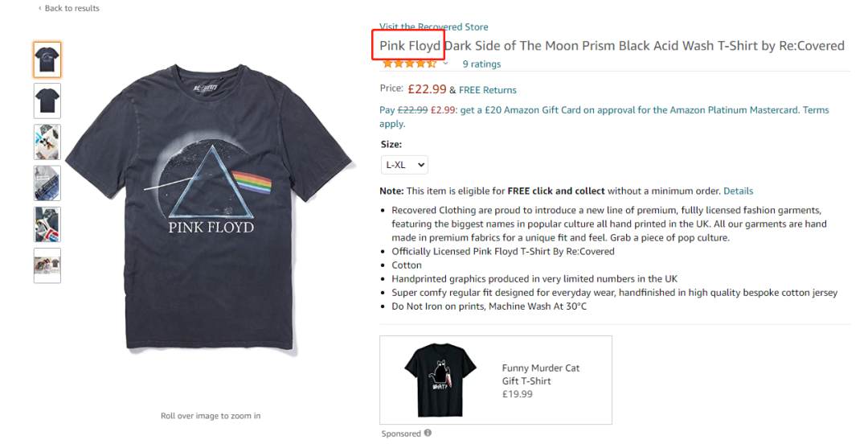Select the third gallery thumbnail
The image size is (868, 444).
pyautogui.click(x=47, y=142)
